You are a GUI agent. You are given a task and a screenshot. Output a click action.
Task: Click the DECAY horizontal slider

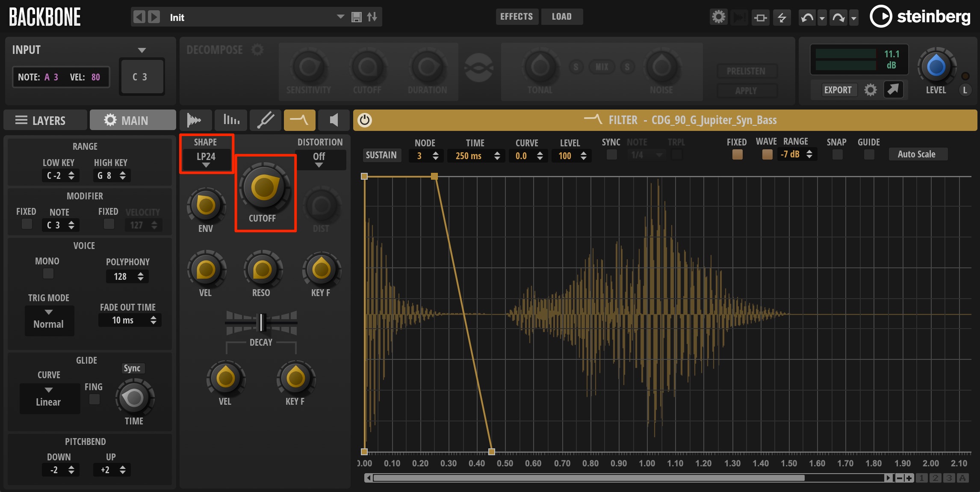pos(261,323)
